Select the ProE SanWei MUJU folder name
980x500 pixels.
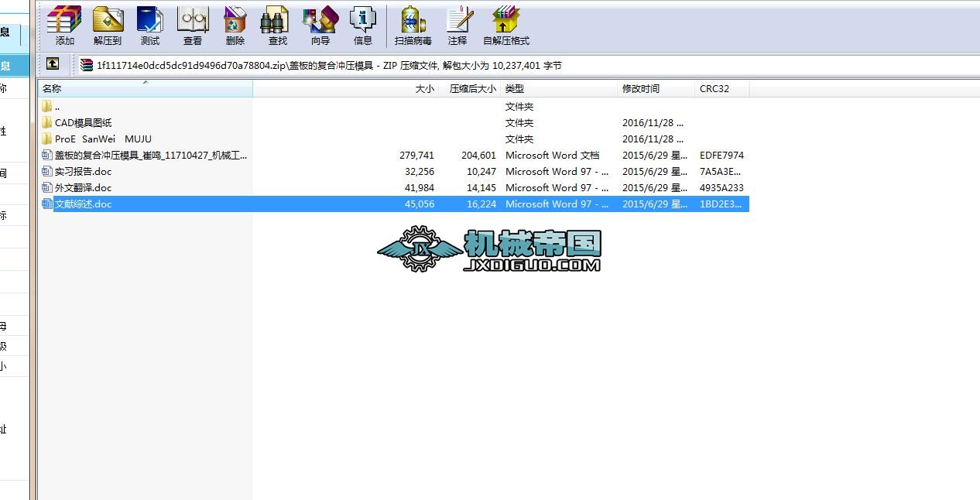point(103,139)
